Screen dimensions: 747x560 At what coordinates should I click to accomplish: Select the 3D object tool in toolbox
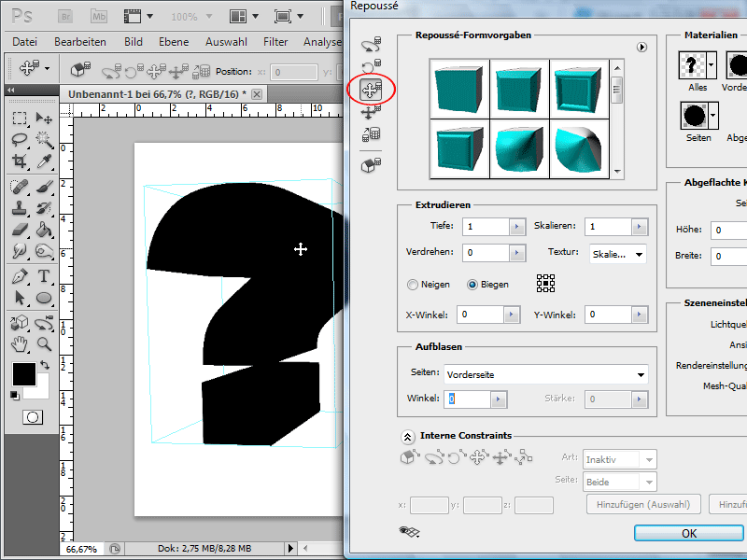[x=19, y=323]
